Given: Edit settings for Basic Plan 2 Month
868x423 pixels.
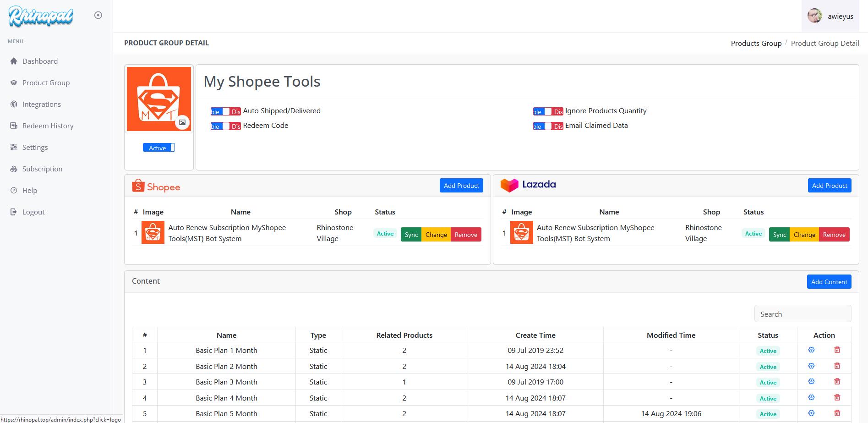Looking at the screenshot, I should pos(811,366).
